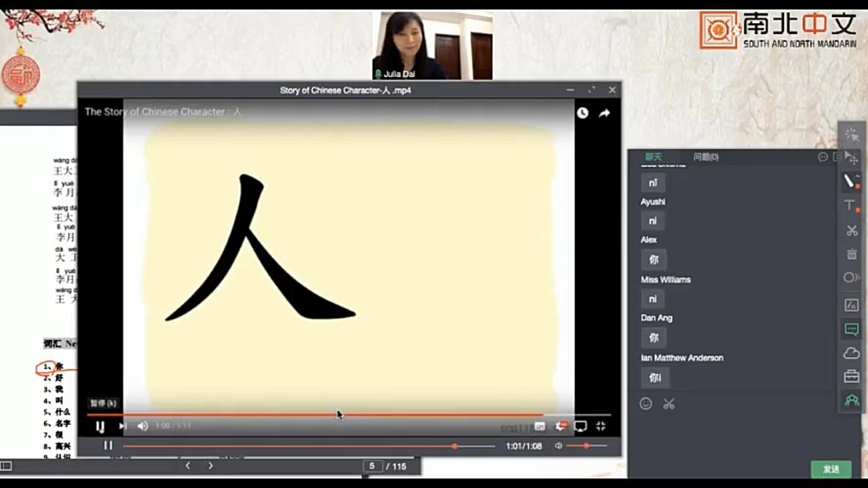Viewport: 868px width, 488px height.
Task: Click the South and North Mandarin logo
Action: [x=778, y=30]
